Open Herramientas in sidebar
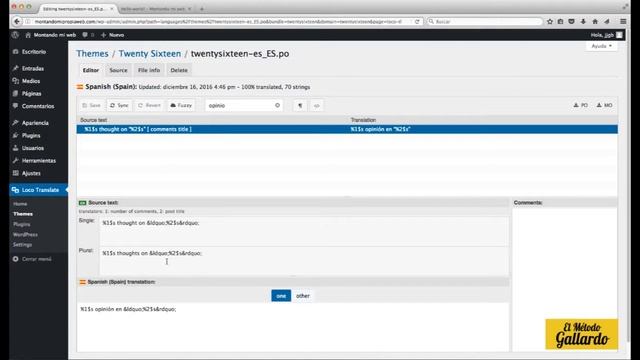 click(x=39, y=161)
